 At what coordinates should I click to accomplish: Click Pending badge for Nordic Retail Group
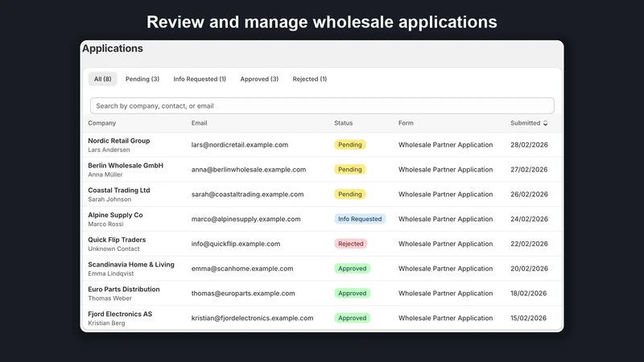[350, 145]
